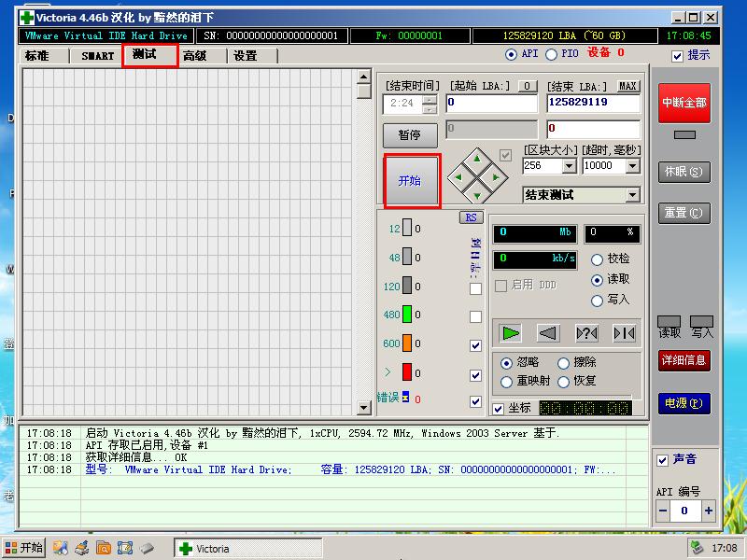Image resolution: width=747 pixels, height=560 pixels.
Task: Click the right arrow diamond navigation icon
Action: (x=496, y=177)
